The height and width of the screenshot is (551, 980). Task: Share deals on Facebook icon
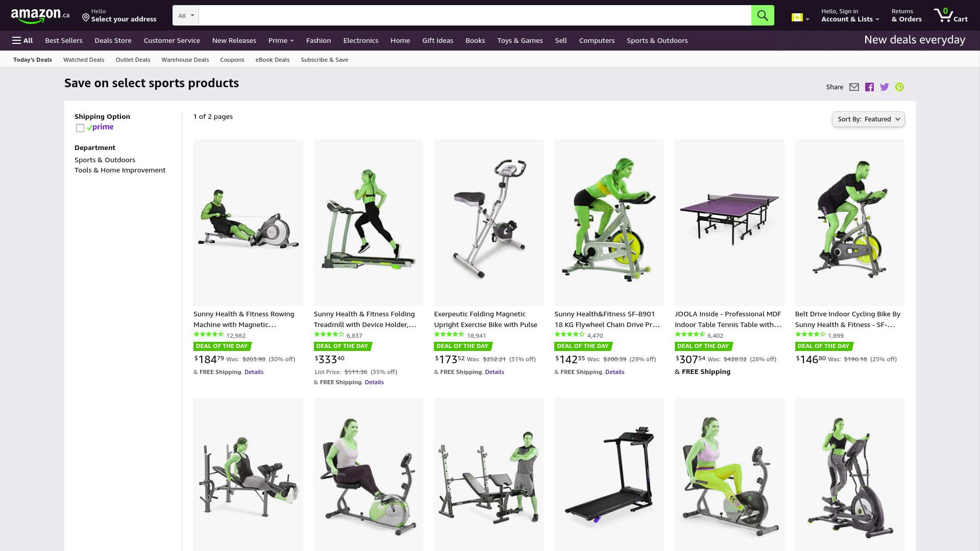[x=869, y=87]
